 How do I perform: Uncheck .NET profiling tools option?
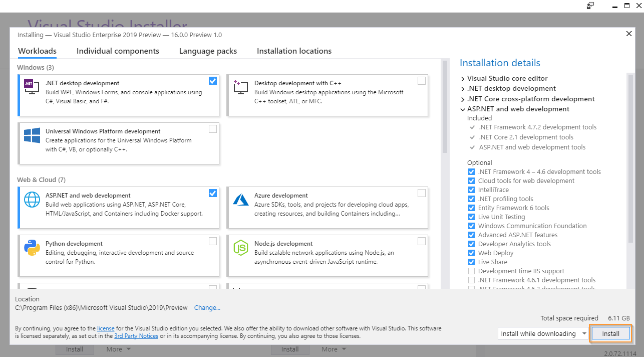(471, 199)
